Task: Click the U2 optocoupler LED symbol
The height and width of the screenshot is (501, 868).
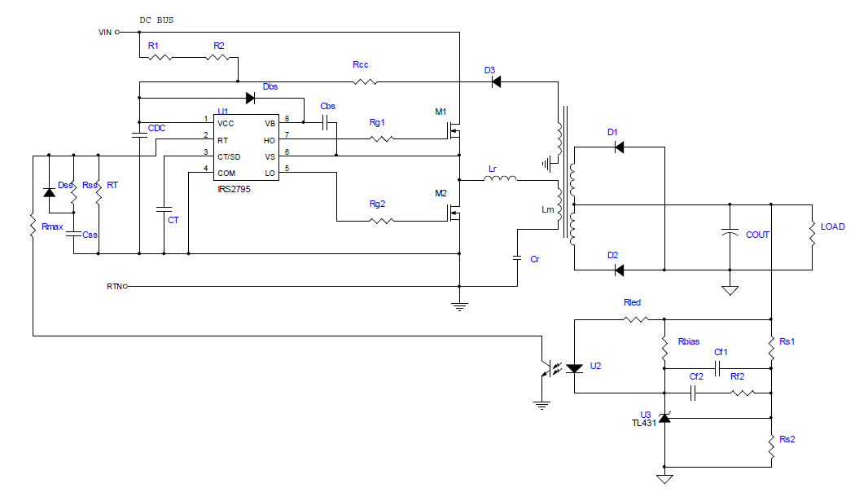Action: (x=574, y=368)
